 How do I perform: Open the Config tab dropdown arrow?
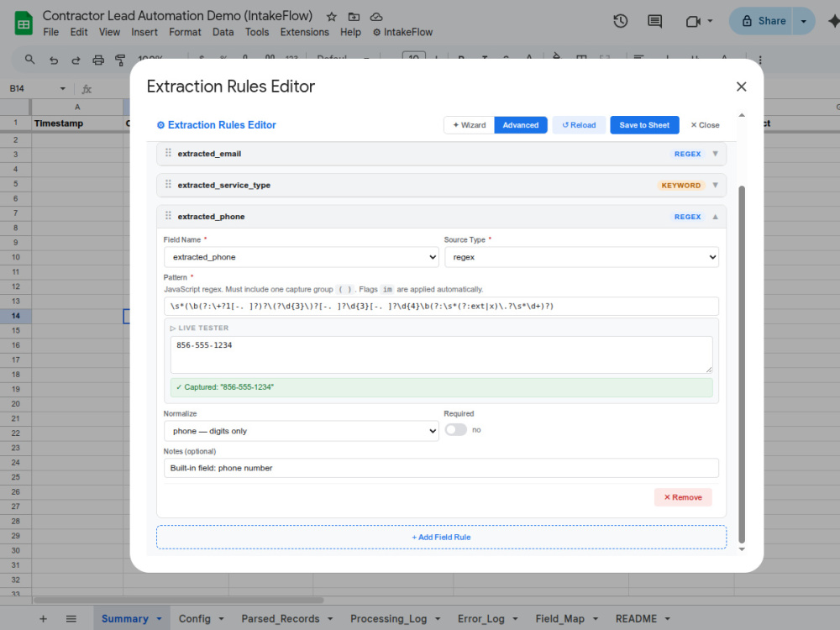221,619
